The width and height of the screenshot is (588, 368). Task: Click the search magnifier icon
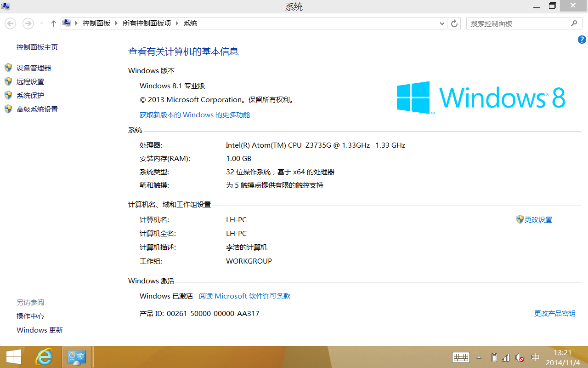[x=574, y=23]
